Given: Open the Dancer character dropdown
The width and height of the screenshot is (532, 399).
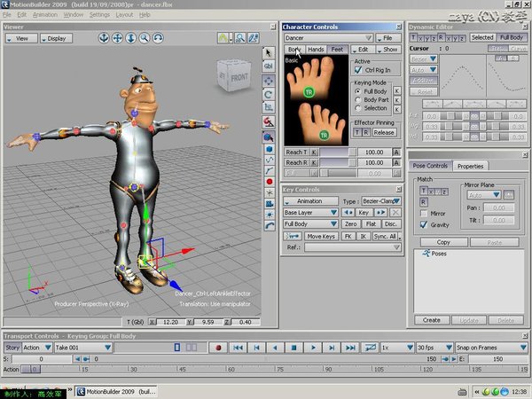Looking at the screenshot, I should 310,38.
